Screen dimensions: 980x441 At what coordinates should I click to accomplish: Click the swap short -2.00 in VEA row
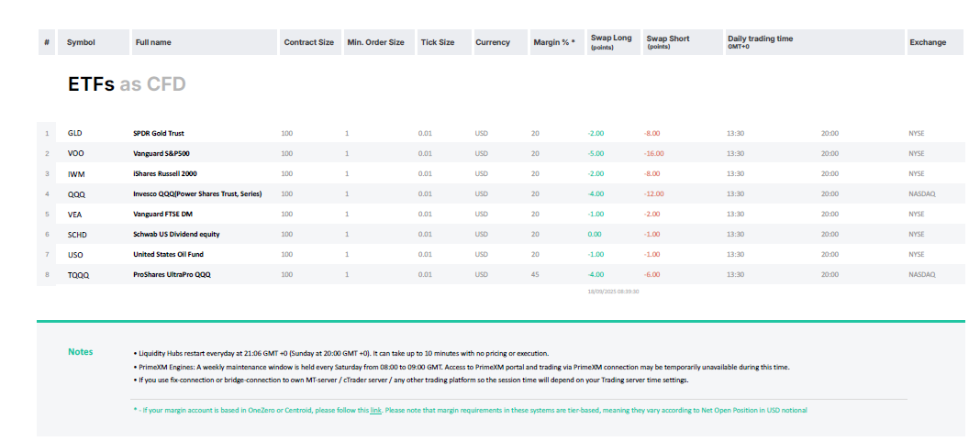coord(651,214)
